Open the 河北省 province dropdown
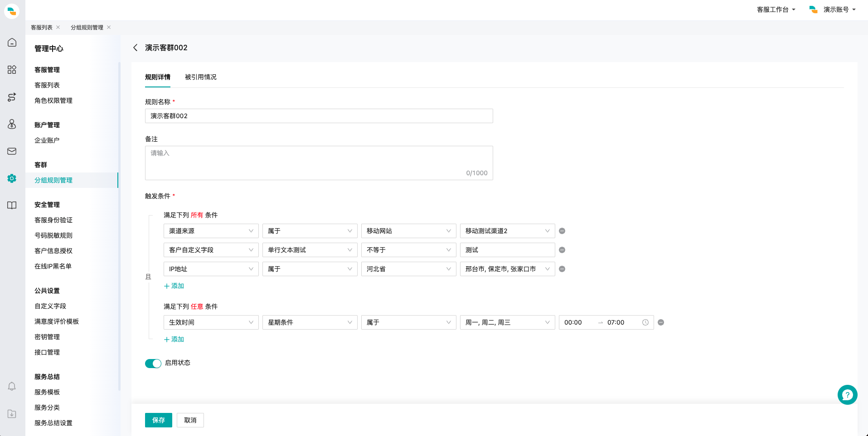868x436 pixels. (x=408, y=269)
